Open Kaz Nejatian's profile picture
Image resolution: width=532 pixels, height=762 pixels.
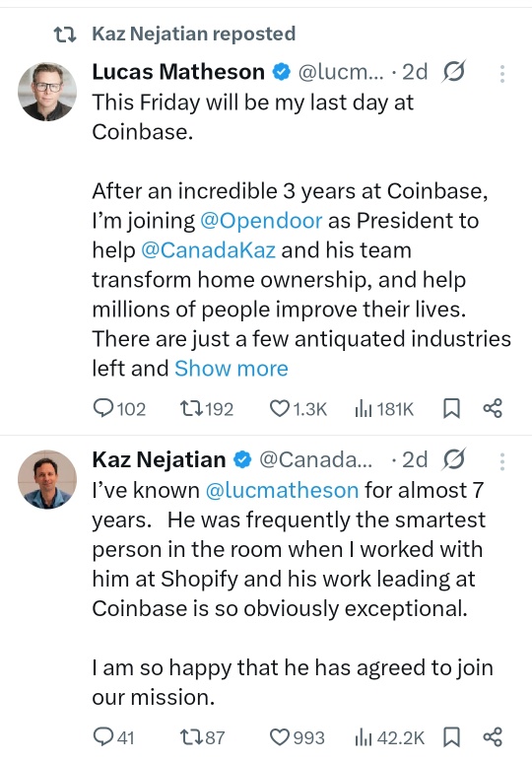pyautogui.click(x=47, y=479)
